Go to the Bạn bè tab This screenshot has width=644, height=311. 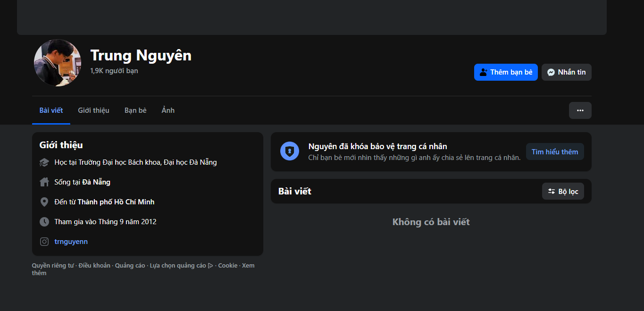click(x=135, y=110)
